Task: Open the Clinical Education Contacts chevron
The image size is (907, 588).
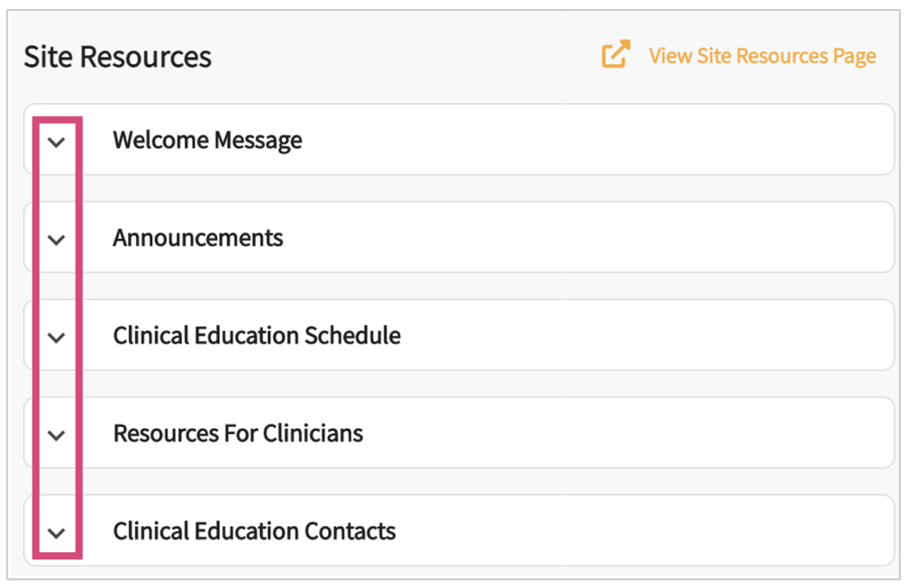Action: 57,533
